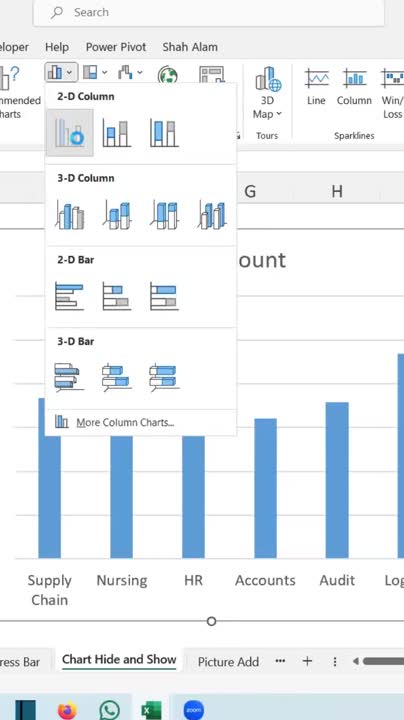The width and height of the screenshot is (404, 720).
Task: Add a new sheet with plus button
Action: pyautogui.click(x=307, y=661)
